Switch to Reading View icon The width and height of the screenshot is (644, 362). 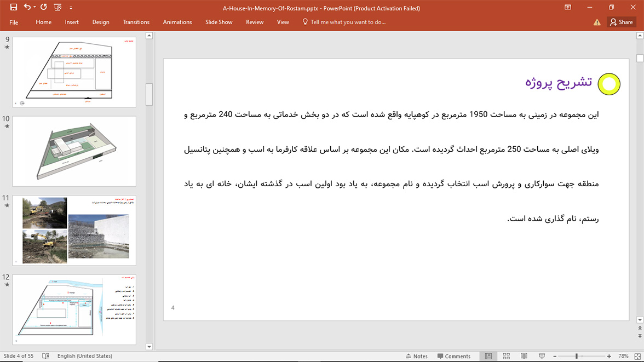(x=524, y=356)
